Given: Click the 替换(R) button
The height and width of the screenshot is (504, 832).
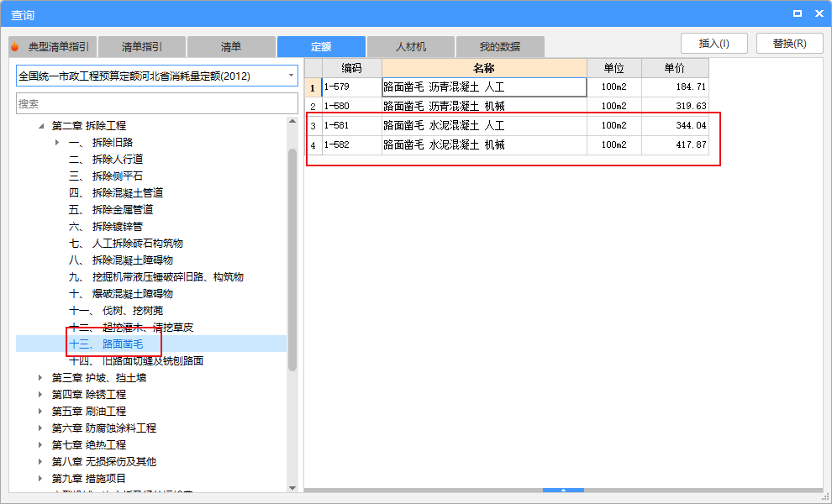Looking at the screenshot, I should tap(789, 44).
